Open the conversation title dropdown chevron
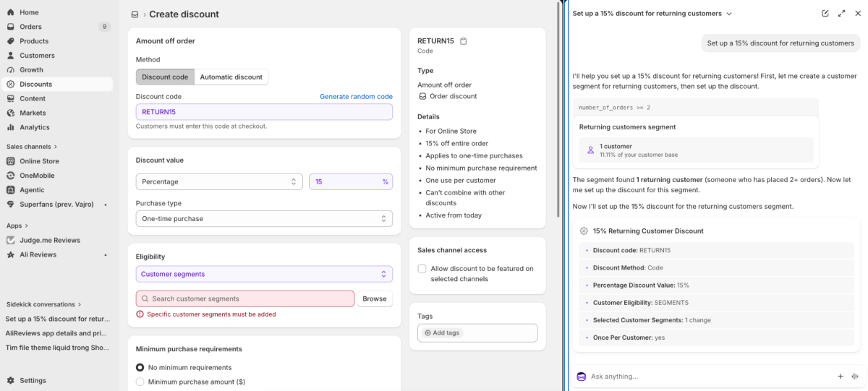 click(729, 14)
